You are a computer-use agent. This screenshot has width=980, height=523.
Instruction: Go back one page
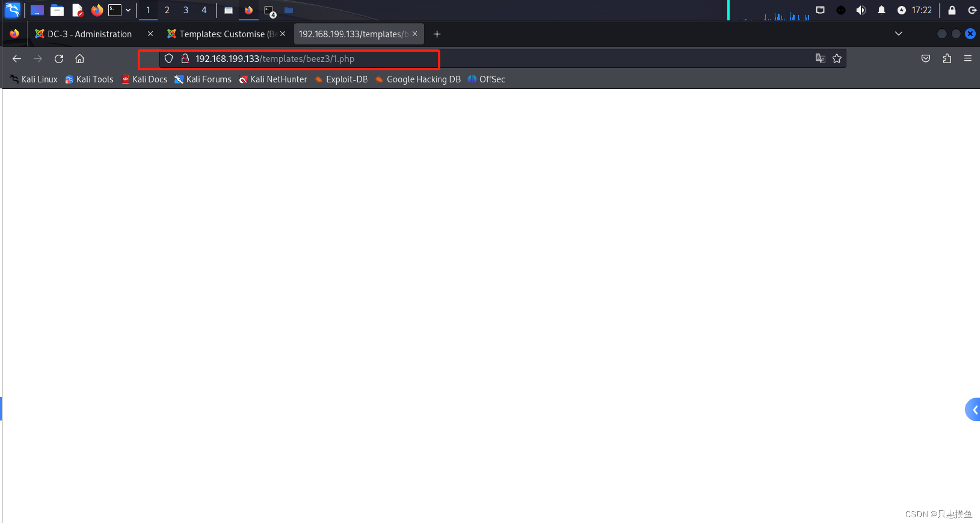point(17,59)
